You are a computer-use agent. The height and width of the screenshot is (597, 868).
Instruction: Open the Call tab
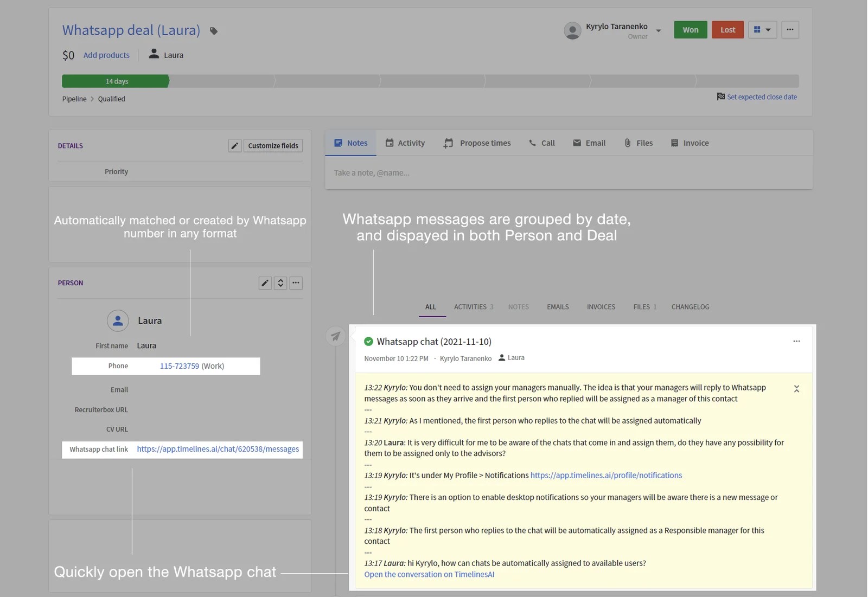[x=541, y=143]
